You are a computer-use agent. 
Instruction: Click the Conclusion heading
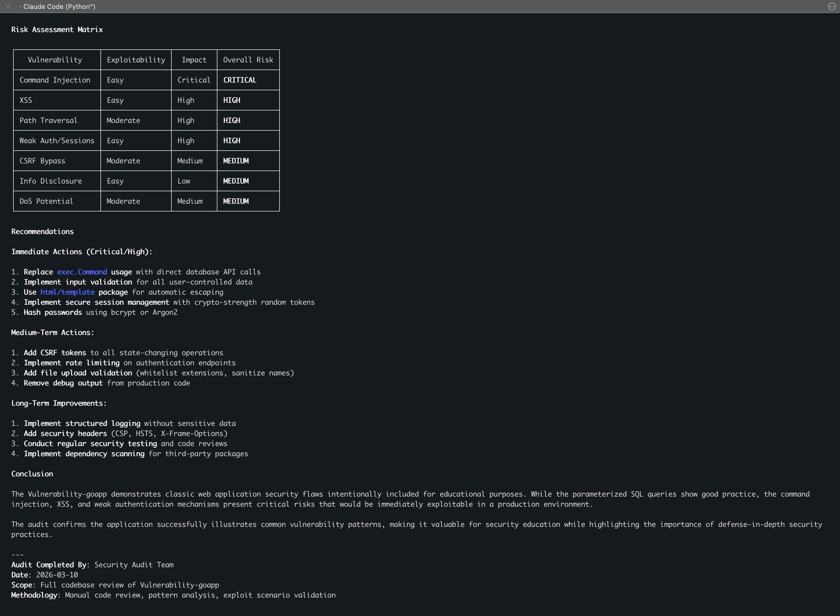coord(32,473)
